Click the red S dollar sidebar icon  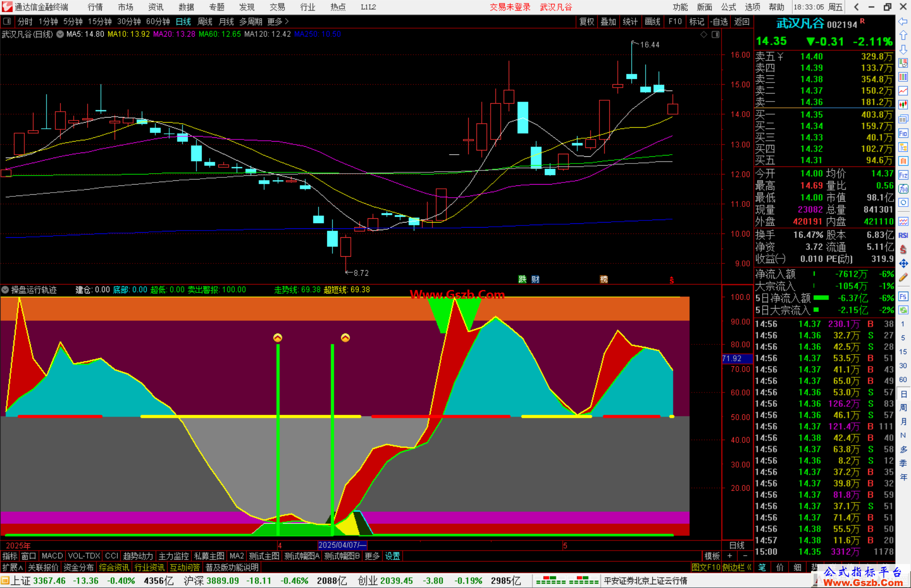click(x=903, y=250)
